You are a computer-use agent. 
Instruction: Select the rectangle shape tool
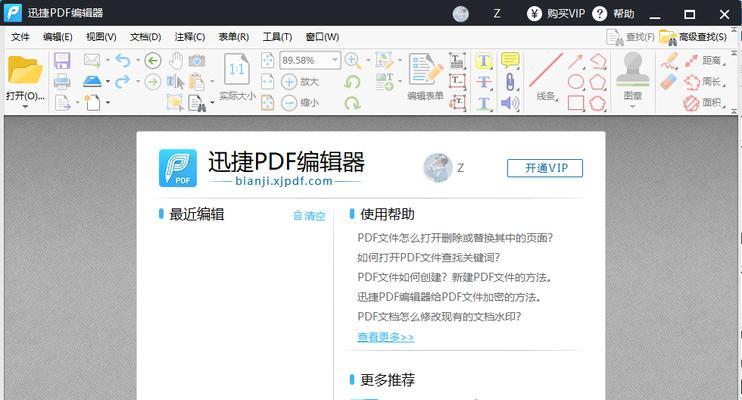[x=575, y=103]
